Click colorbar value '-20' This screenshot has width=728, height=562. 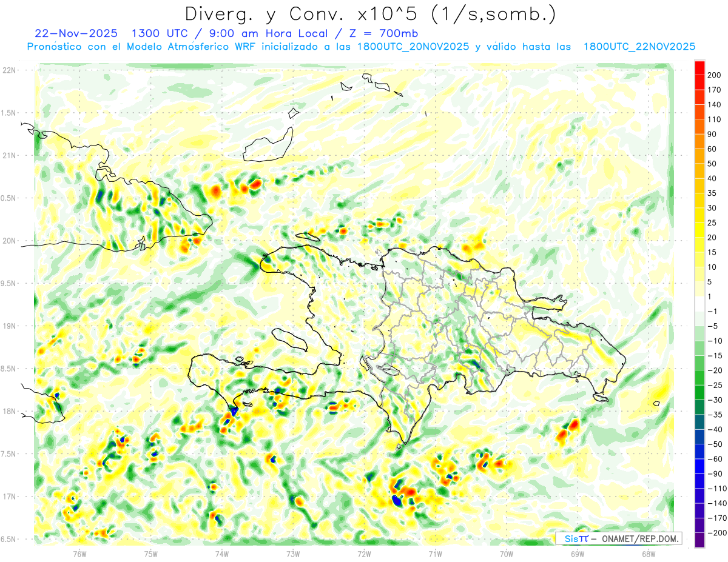(x=714, y=371)
